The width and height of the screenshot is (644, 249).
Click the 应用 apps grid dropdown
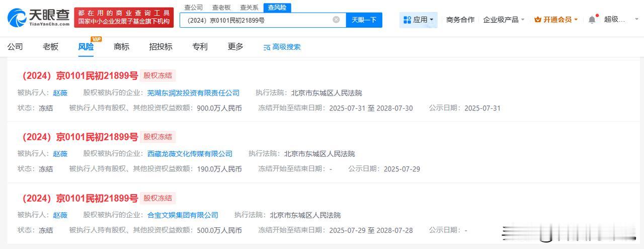click(x=418, y=20)
